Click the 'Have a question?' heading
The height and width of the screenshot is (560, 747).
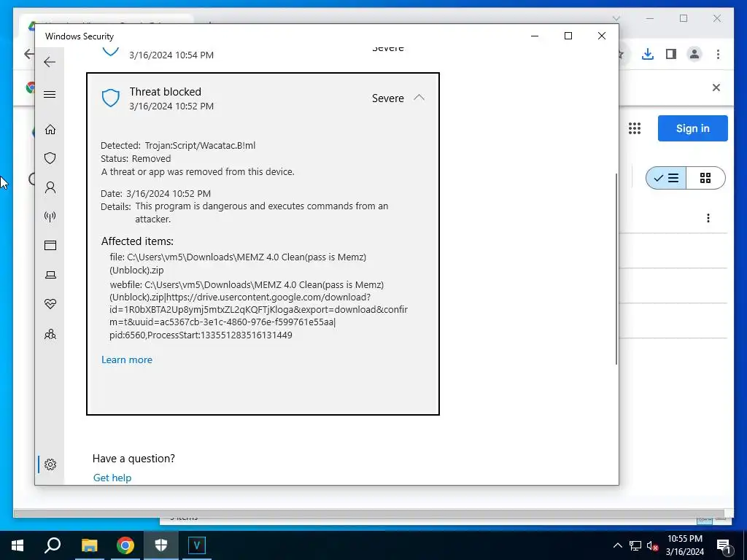(133, 459)
